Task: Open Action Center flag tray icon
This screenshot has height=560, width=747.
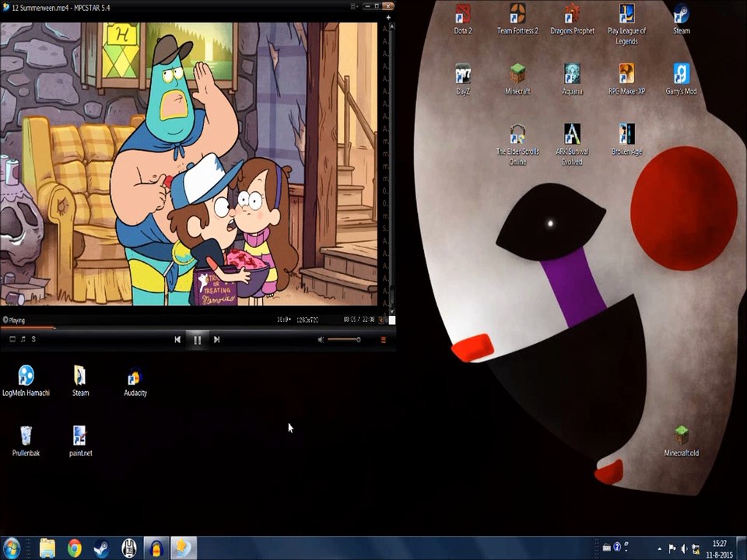Action: pos(672,548)
